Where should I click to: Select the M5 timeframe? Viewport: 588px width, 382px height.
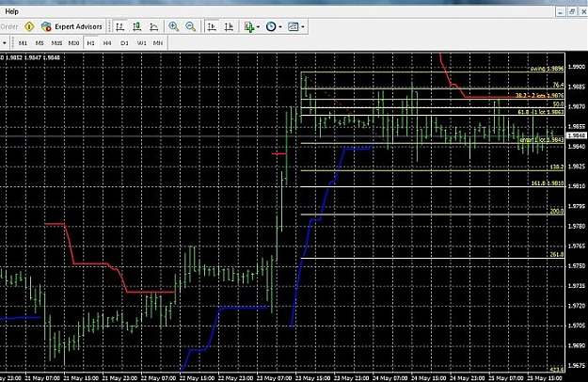(40, 43)
